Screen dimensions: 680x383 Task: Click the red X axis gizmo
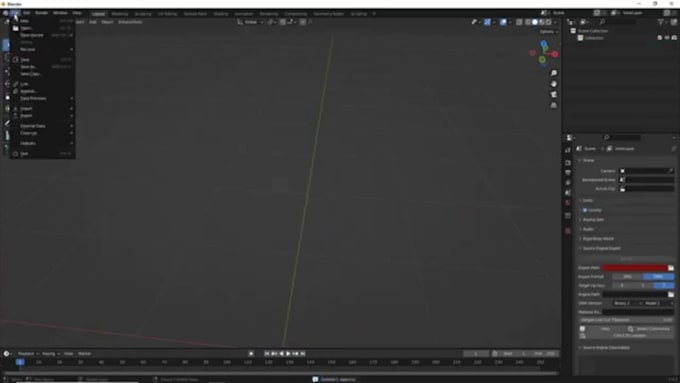[555, 54]
